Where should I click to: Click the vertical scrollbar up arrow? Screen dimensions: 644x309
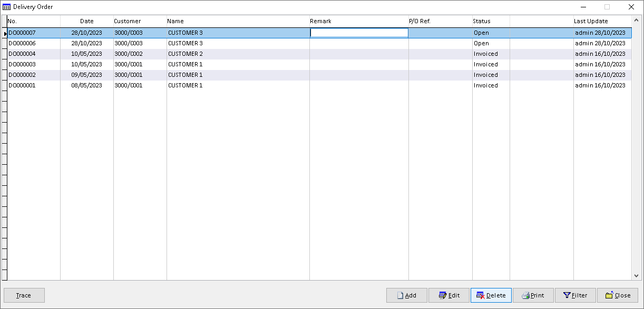636,21
